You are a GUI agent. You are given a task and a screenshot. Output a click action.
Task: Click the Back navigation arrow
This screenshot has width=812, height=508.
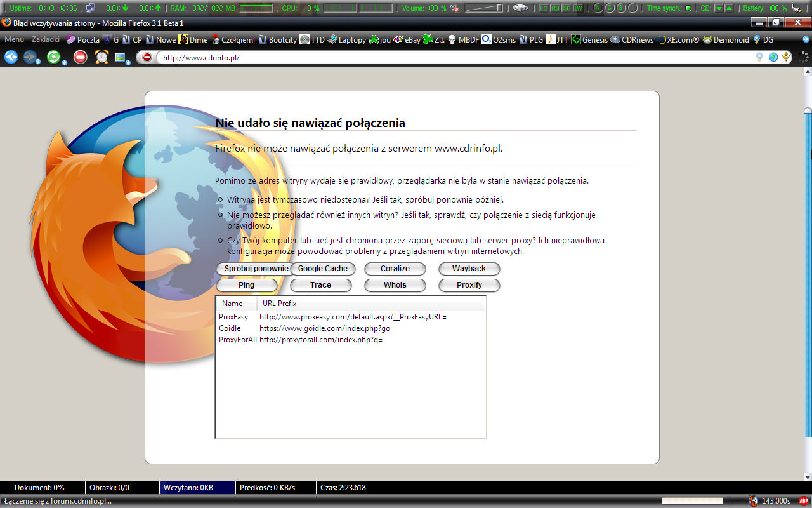click(x=11, y=57)
